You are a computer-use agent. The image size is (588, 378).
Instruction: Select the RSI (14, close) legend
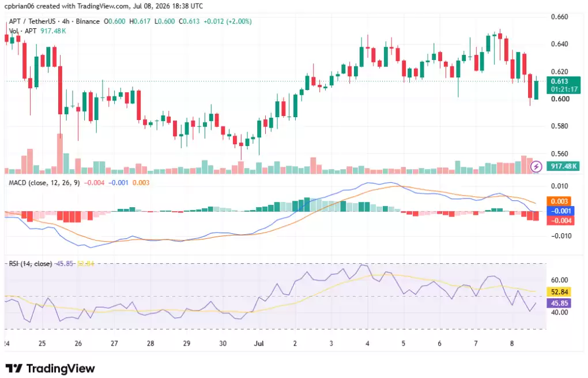point(31,264)
